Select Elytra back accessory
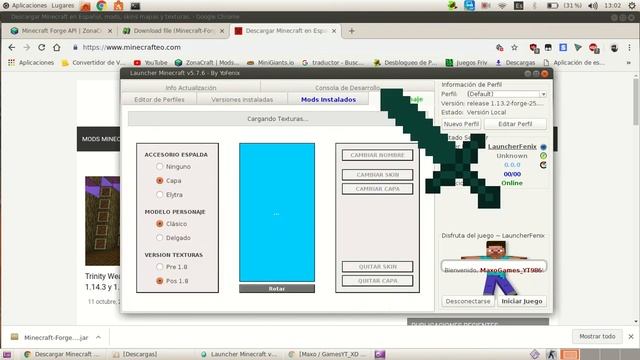The height and width of the screenshot is (360, 640). point(160,195)
